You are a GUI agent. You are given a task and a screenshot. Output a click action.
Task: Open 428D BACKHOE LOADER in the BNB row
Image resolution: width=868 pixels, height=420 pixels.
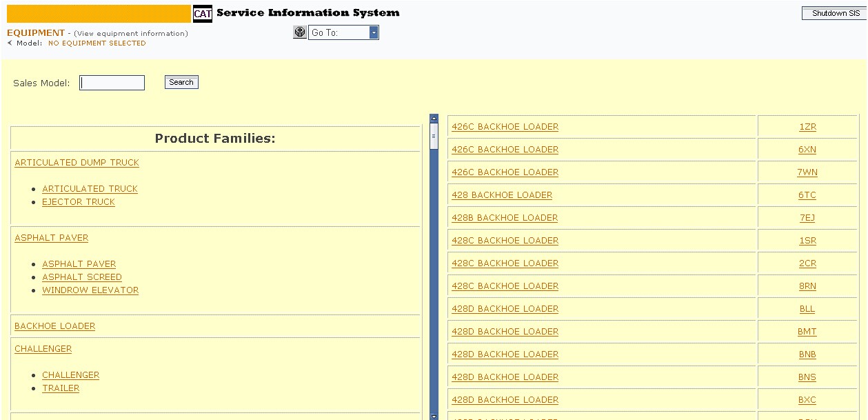point(505,354)
